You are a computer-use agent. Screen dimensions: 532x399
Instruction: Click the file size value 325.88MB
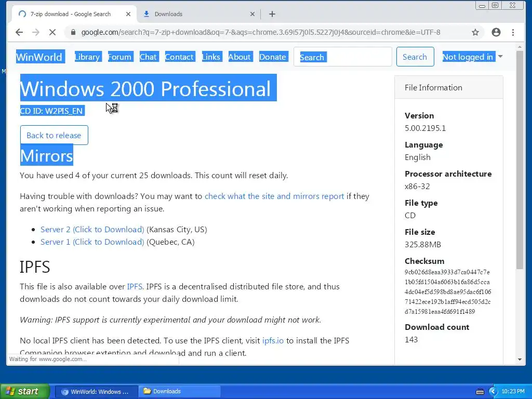423,244
